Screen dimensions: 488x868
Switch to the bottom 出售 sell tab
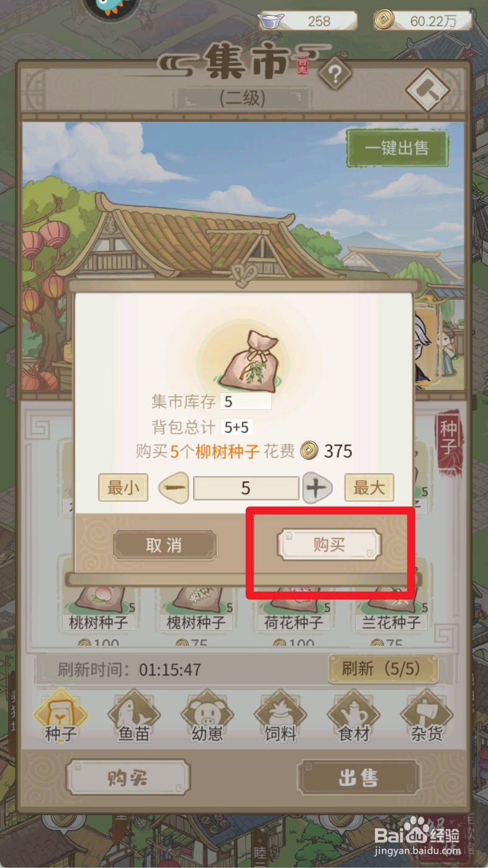coord(359,777)
